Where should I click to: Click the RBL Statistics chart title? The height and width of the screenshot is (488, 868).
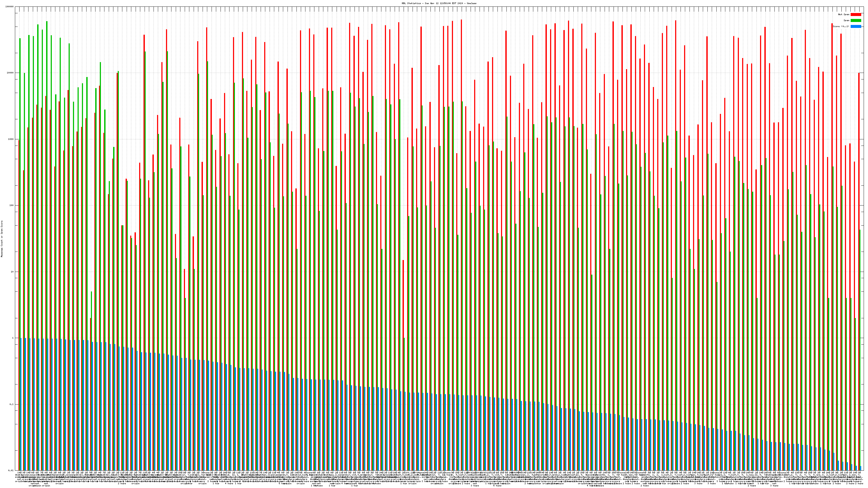point(439,3)
